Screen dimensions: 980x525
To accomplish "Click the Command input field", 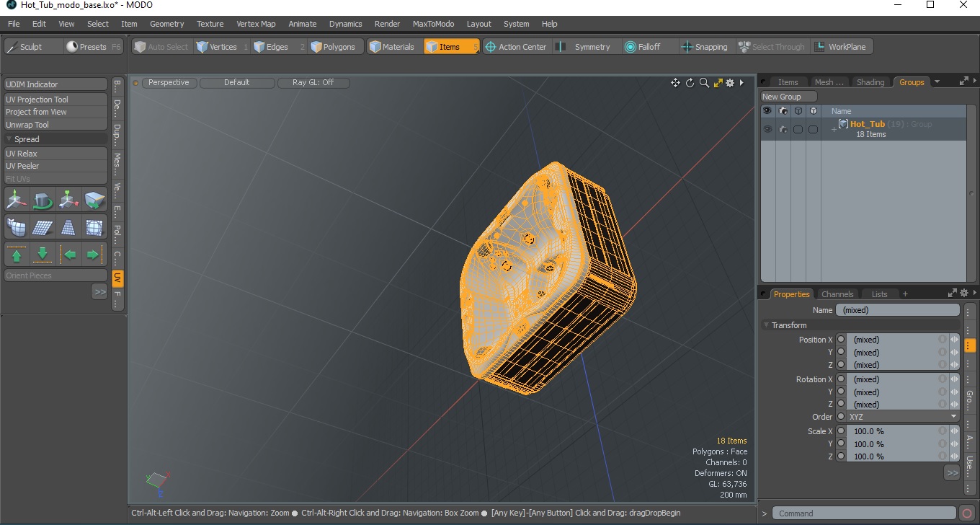I will [865, 513].
